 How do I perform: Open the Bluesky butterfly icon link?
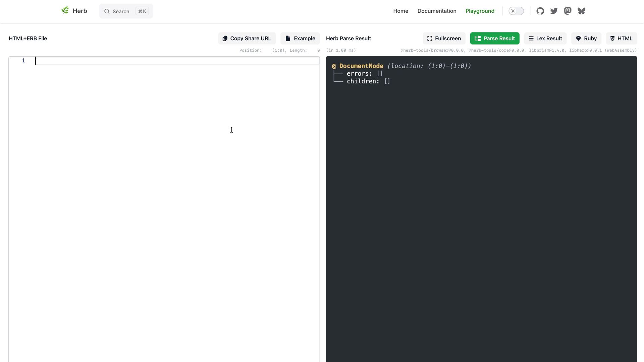pyautogui.click(x=581, y=11)
